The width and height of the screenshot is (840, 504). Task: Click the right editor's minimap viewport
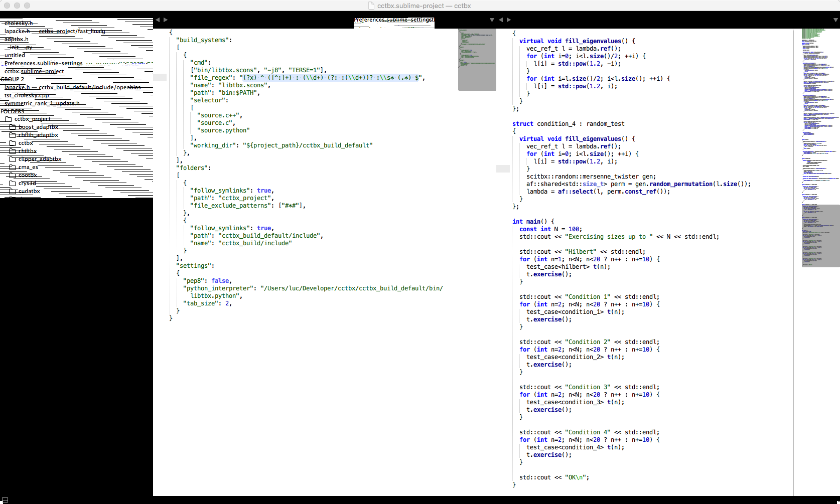820,236
